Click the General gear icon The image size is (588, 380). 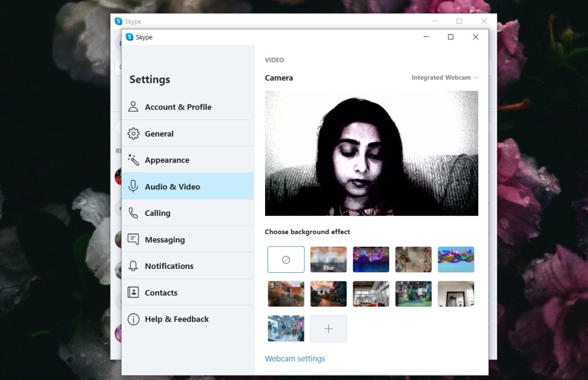tap(133, 134)
